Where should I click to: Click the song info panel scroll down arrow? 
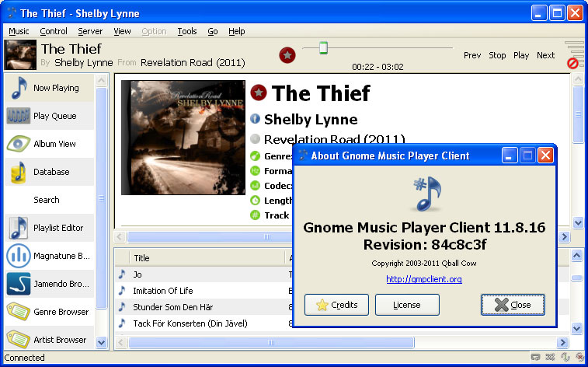(x=578, y=223)
